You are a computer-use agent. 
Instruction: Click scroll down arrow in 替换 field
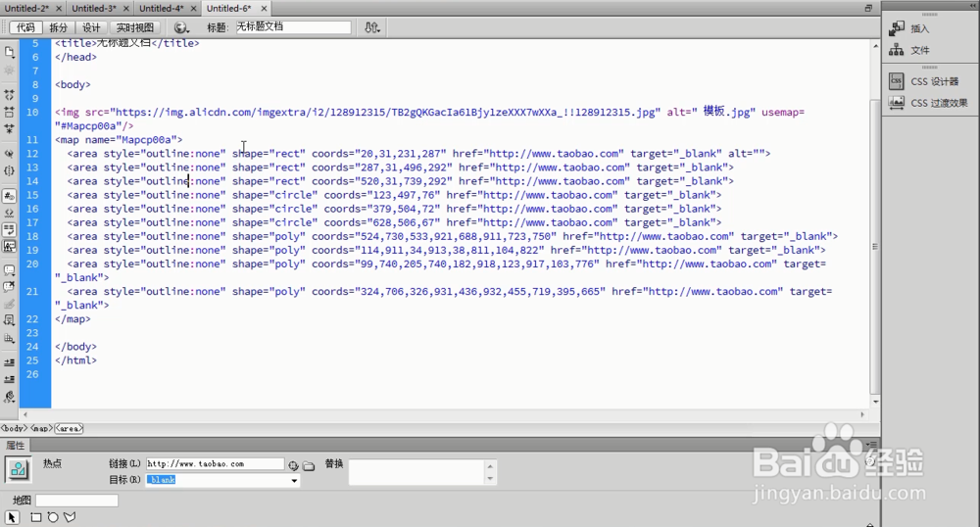coord(490,479)
